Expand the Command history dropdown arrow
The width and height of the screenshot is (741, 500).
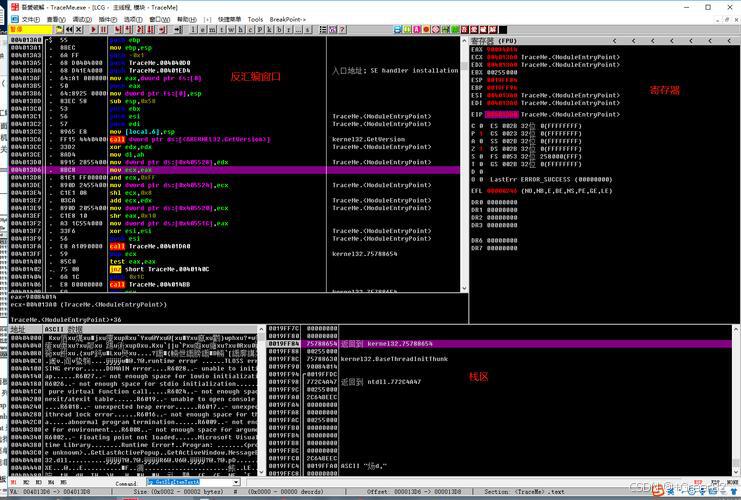[237, 483]
